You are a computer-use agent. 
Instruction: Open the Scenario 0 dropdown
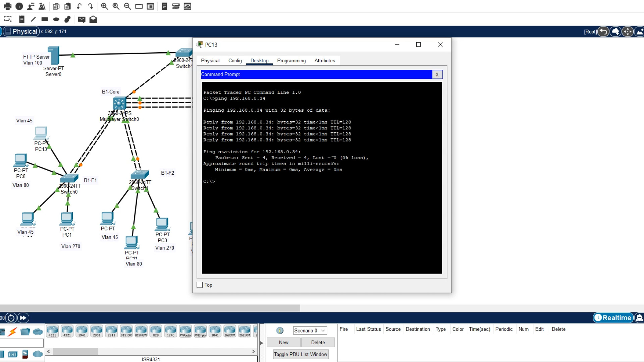coord(310,330)
